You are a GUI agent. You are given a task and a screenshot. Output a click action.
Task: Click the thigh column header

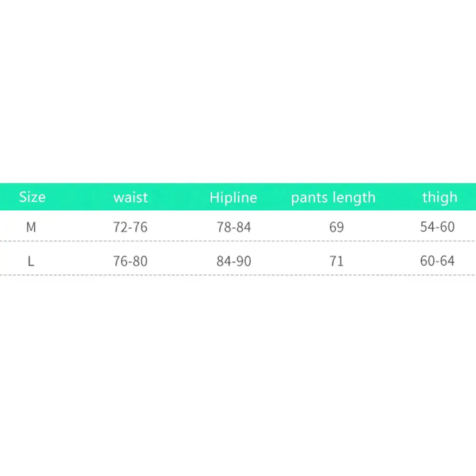440,197
